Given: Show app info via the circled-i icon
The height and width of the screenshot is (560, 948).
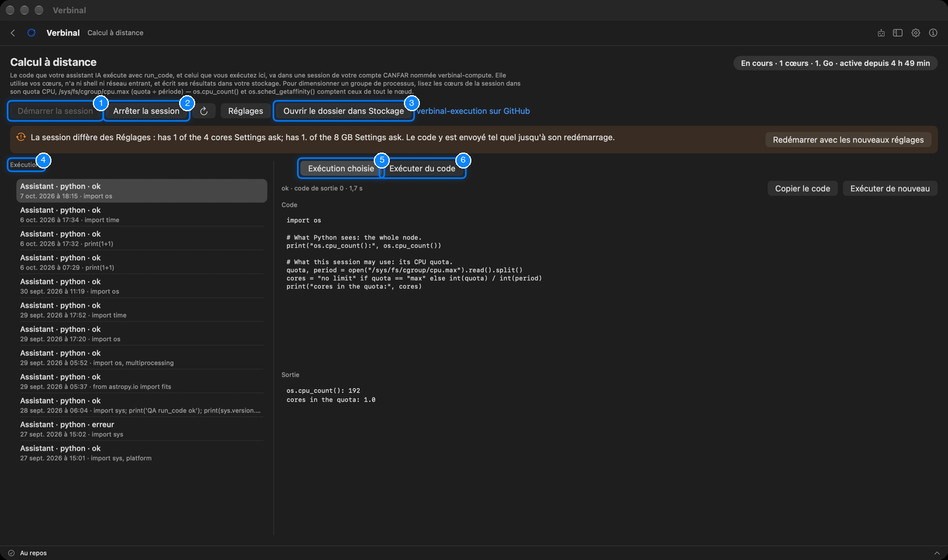Looking at the screenshot, I should [933, 33].
